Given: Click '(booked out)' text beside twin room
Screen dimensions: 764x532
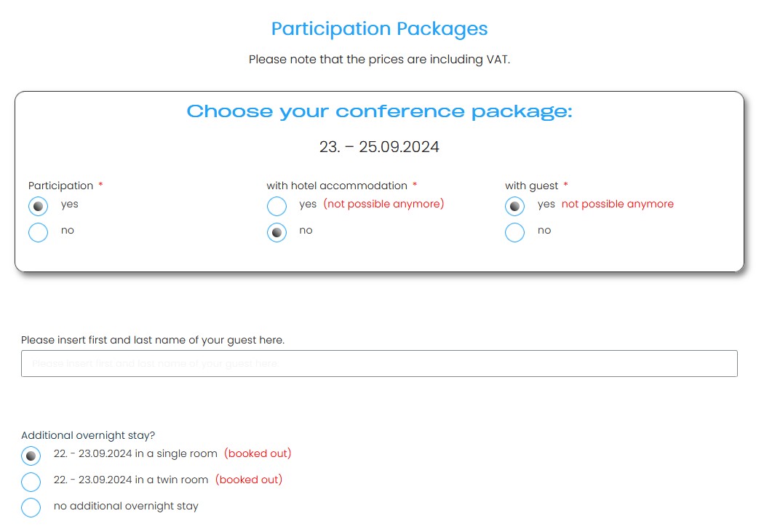Looking at the screenshot, I should tap(249, 480).
